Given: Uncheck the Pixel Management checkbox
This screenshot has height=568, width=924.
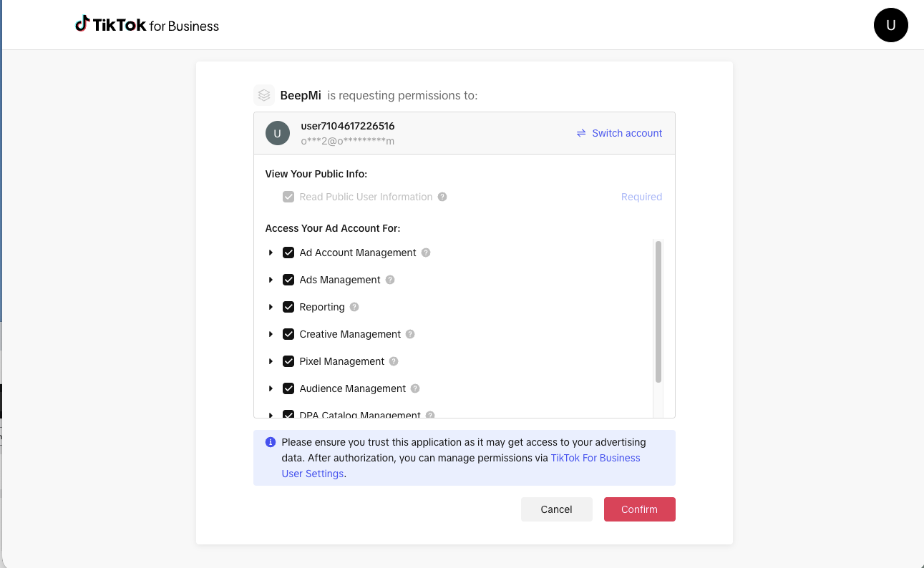Looking at the screenshot, I should tap(288, 361).
